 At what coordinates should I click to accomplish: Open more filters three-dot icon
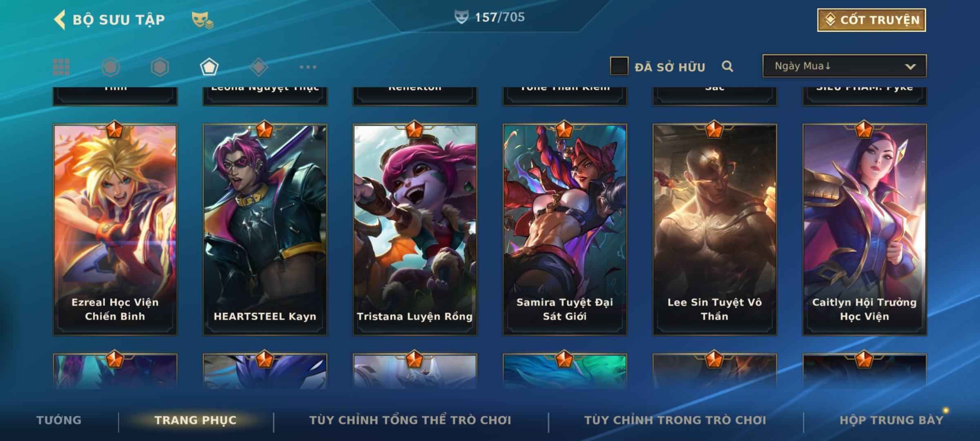[x=308, y=67]
